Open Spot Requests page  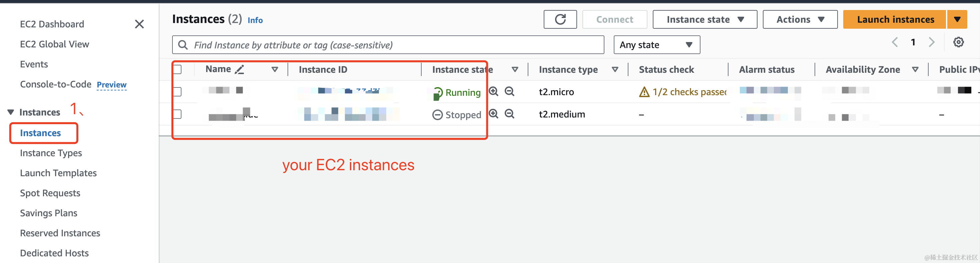[50, 193]
